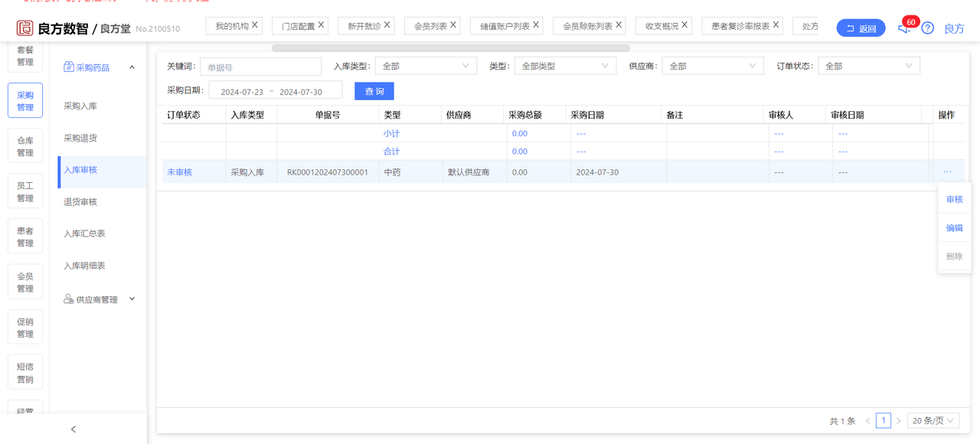This screenshot has height=444, width=980.
Task: Open the 套餐管理 sidebar module
Action: coord(25,56)
